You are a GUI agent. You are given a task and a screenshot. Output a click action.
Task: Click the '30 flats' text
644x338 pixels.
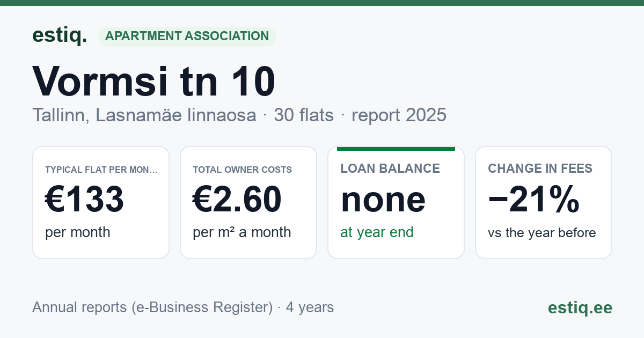[x=304, y=115]
